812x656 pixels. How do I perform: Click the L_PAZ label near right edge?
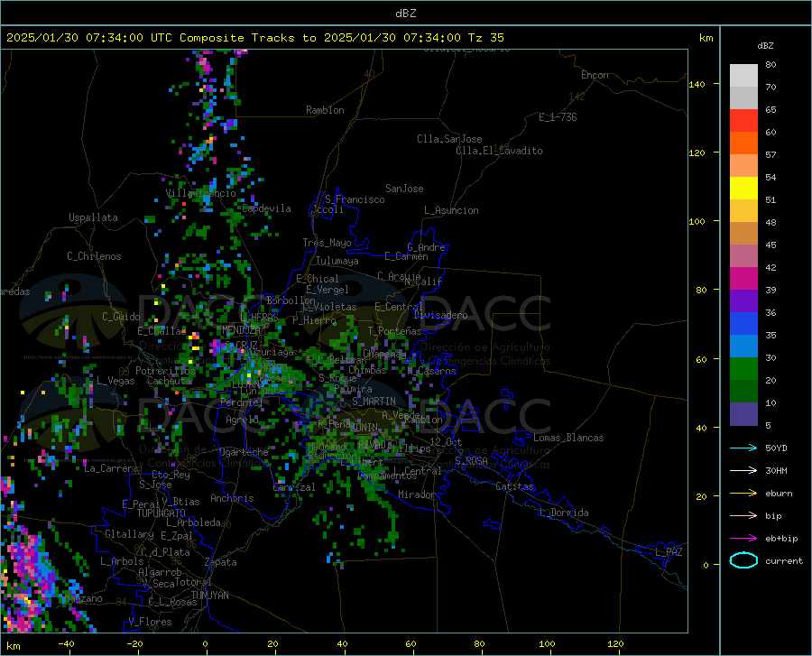669,552
